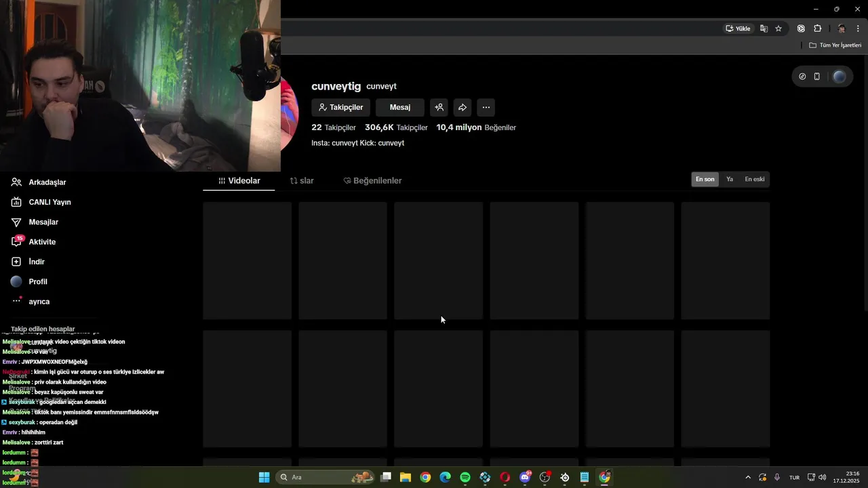Image resolution: width=868 pixels, height=488 pixels.
Task: Open the account avatar in top pill
Action: coord(839,77)
